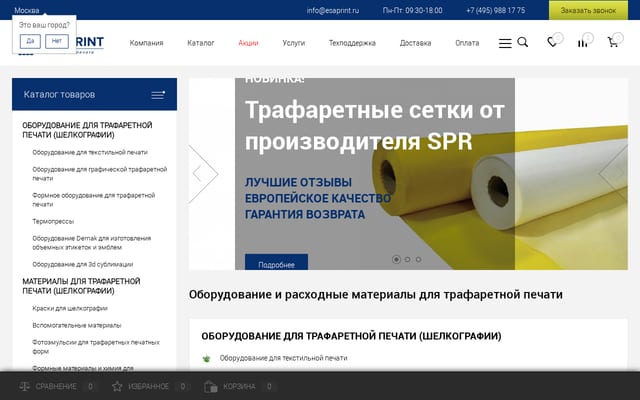Click scales icon next to Сравнение
The height and width of the screenshot is (400, 640).
pos(24,386)
